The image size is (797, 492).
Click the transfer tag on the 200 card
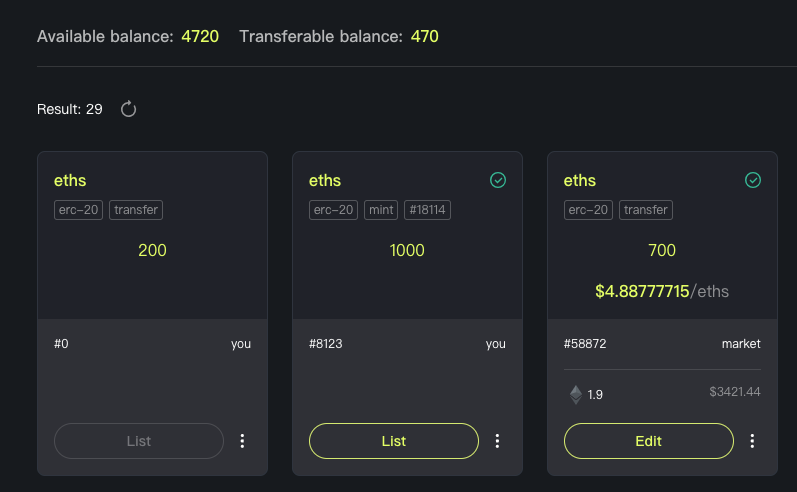point(136,210)
